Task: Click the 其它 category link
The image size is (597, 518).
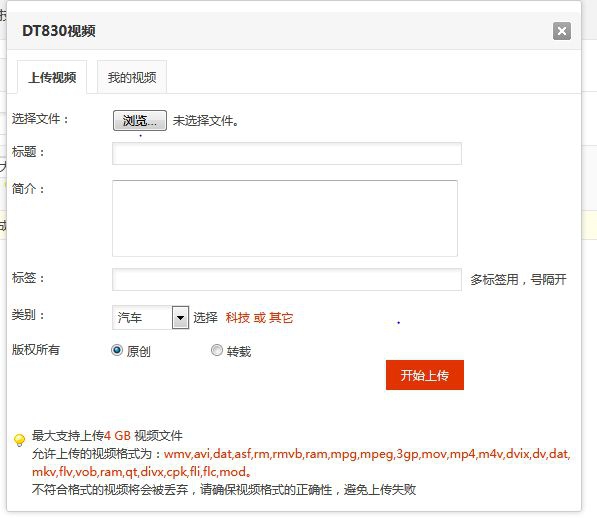Action: coord(281,317)
